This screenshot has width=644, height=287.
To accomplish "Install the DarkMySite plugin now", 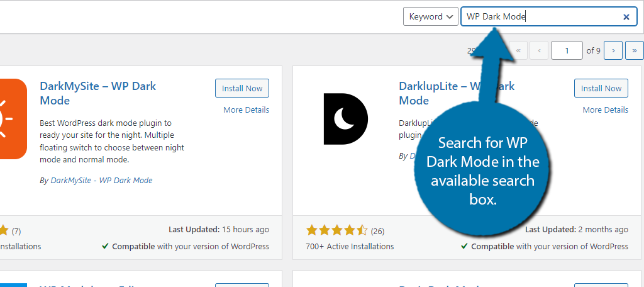I will [242, 88].
